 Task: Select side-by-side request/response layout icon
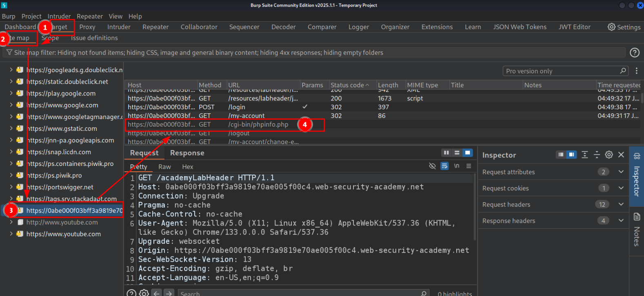pos(446,152)
